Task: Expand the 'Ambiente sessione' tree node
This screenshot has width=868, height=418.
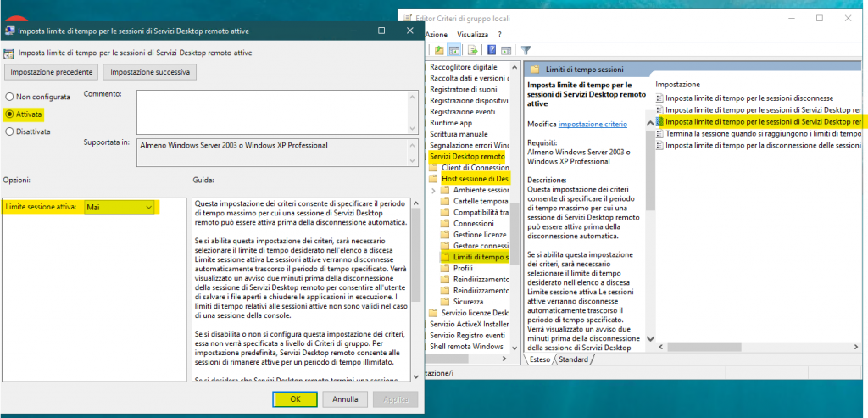Action: (434, 190)
